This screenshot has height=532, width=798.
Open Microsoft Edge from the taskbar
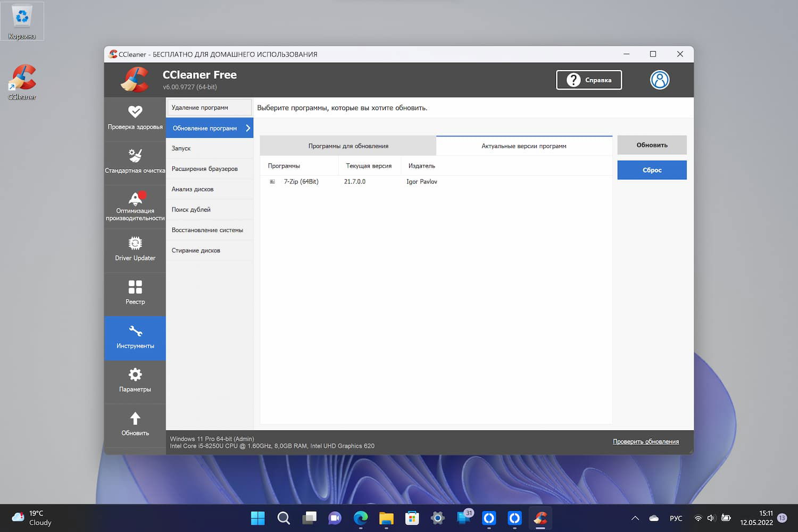click(x=361, y=518)
